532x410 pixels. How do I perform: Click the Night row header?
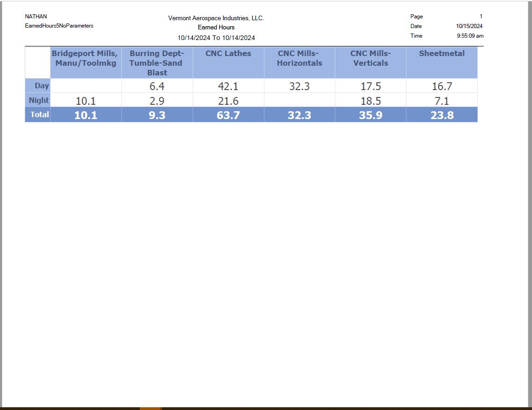coord(38,100)
